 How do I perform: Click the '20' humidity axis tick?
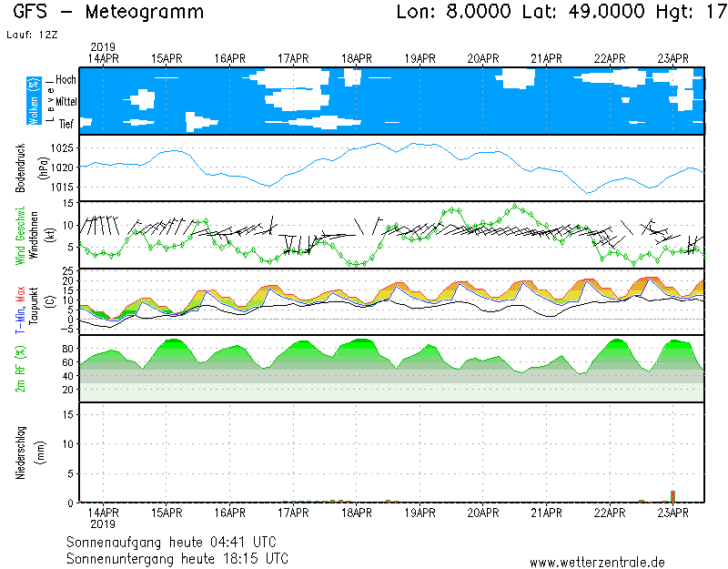click(x=67, y=390)
